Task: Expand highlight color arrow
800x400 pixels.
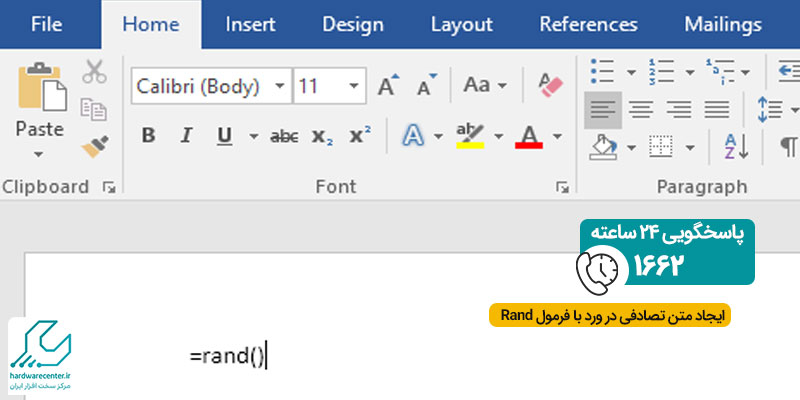Action: coord(499,136)
